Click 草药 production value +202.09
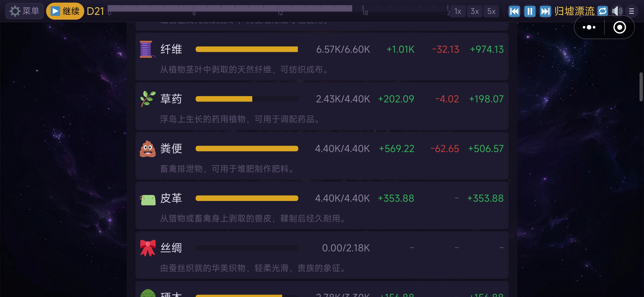Viewport: 644px width, 297px height. [396, 99]
